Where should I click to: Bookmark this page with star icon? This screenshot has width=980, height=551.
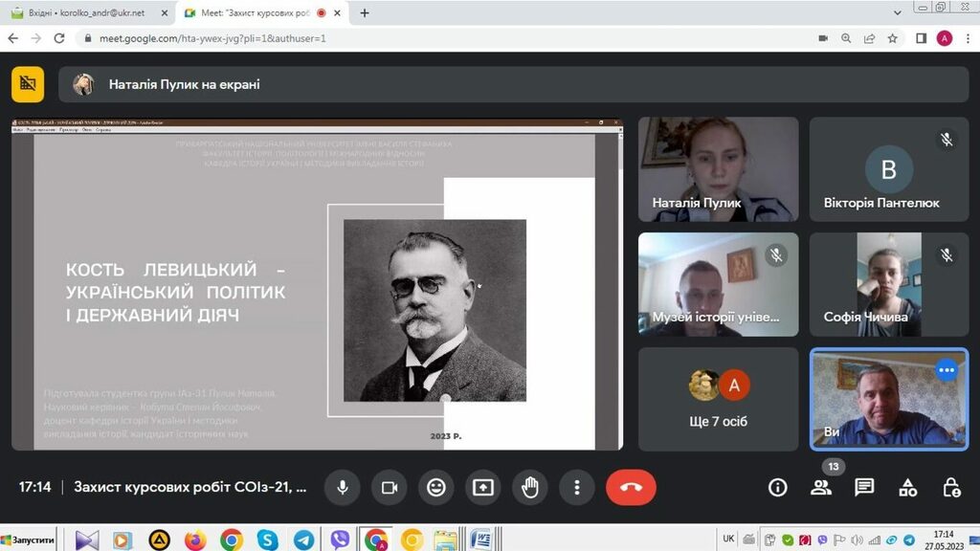(x=892, y=38)
